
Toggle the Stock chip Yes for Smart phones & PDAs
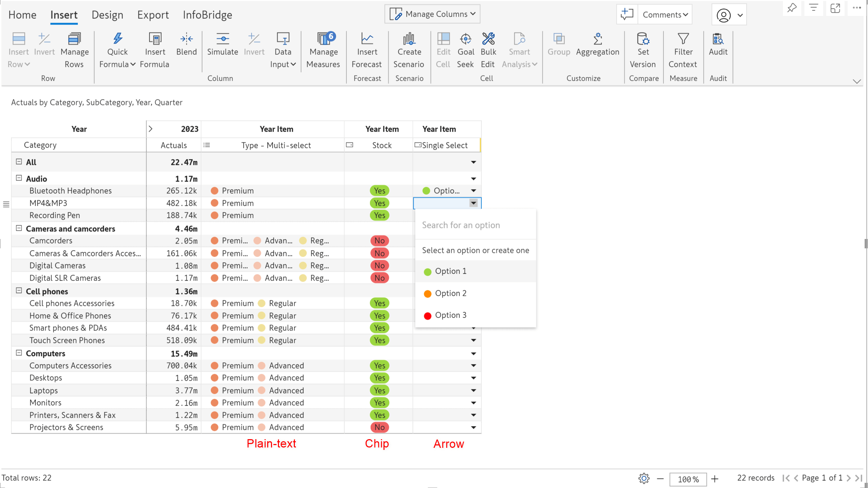(380, 328)
